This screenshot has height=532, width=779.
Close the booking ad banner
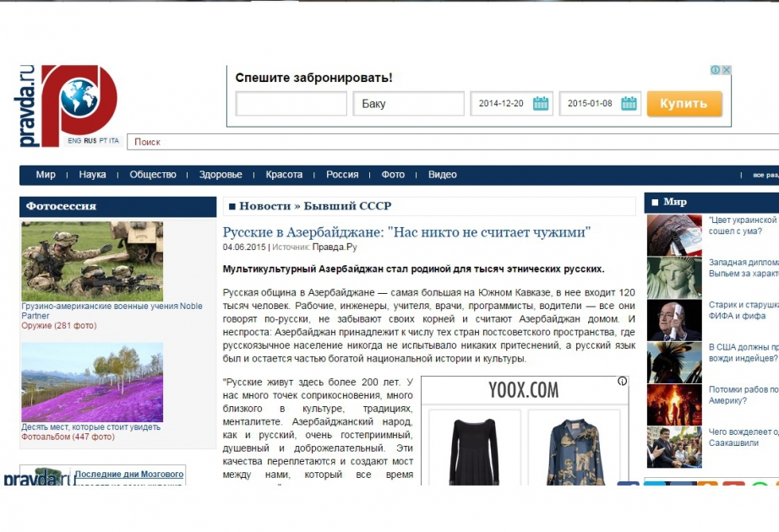(x=727, y=70)
